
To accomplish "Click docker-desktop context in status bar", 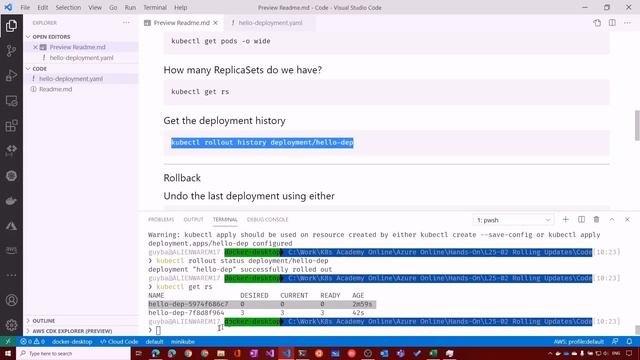I will click(72, 342).
